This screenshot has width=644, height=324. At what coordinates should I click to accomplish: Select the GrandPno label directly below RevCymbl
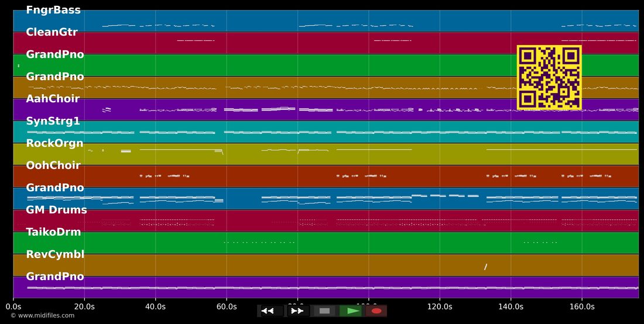pos(55,277)
